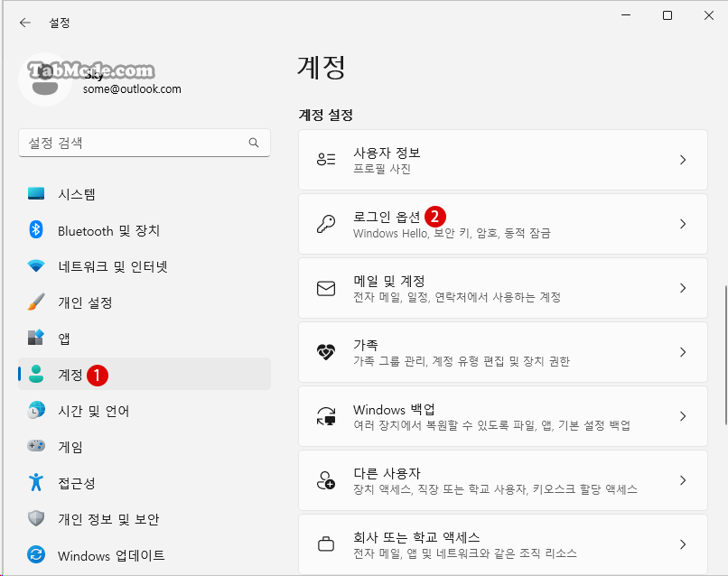Open the 앱 icon in the sidebar
The height and width of the screenshot is (576, 728).
(36, 338)
